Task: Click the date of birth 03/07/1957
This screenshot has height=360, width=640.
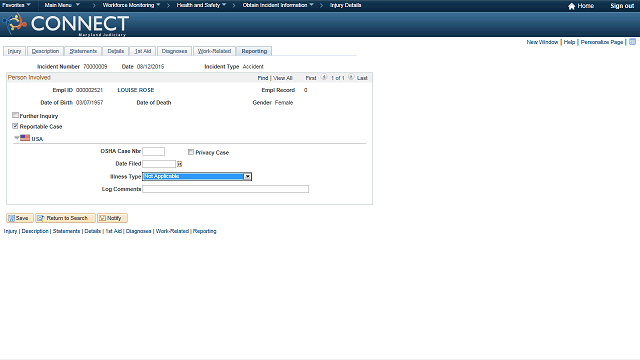Action: [89, 102]
